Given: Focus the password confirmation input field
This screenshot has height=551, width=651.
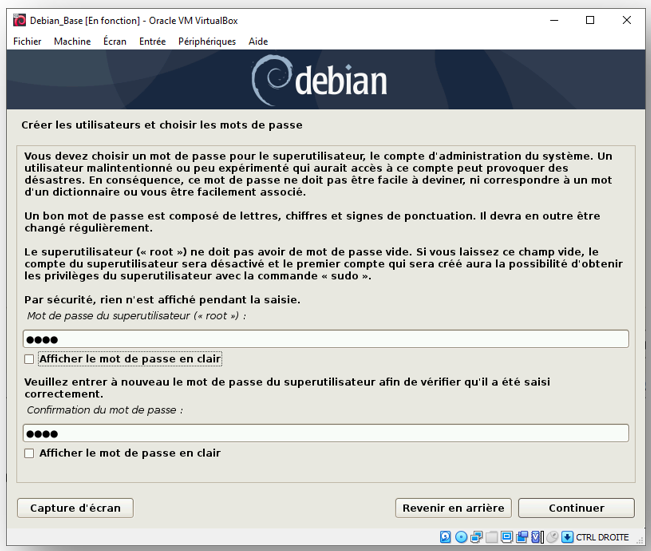Looking at the screenshot, I should coord(326,433).
